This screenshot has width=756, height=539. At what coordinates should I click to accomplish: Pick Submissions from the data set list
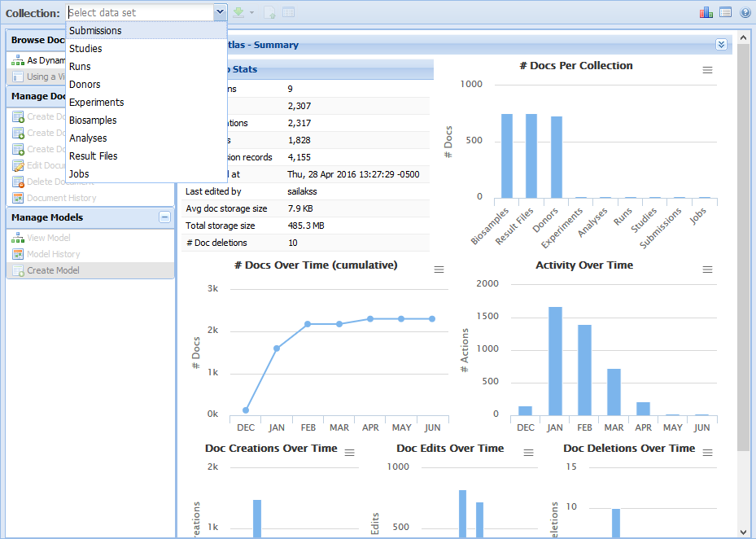(95, 31)
